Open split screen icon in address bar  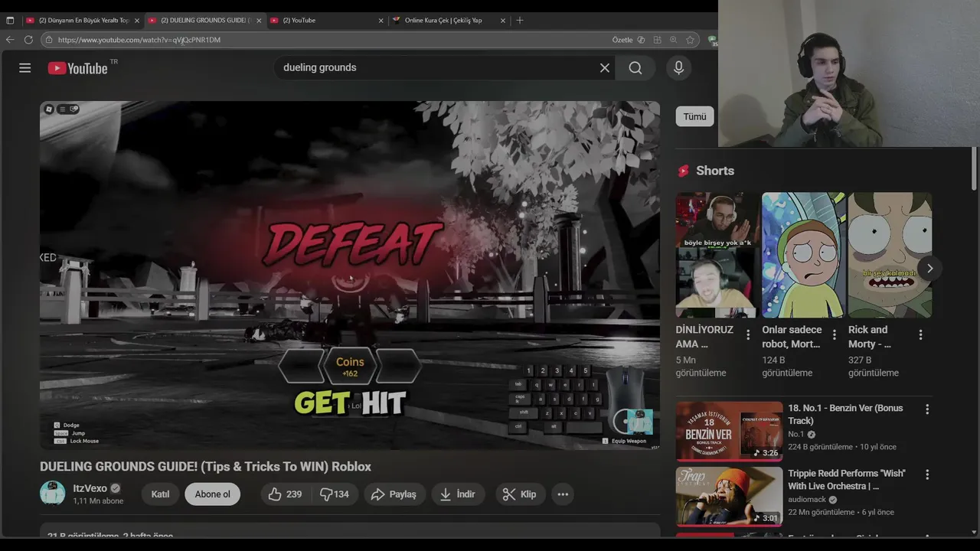657,40
